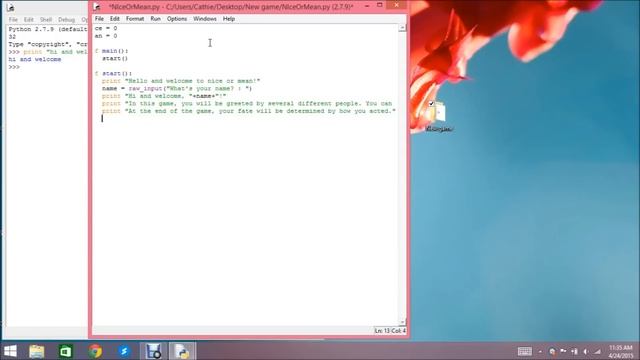Click the editor scrollbar up arrow
This screenshot has width=640, height=360.
[x=402, y=28]
